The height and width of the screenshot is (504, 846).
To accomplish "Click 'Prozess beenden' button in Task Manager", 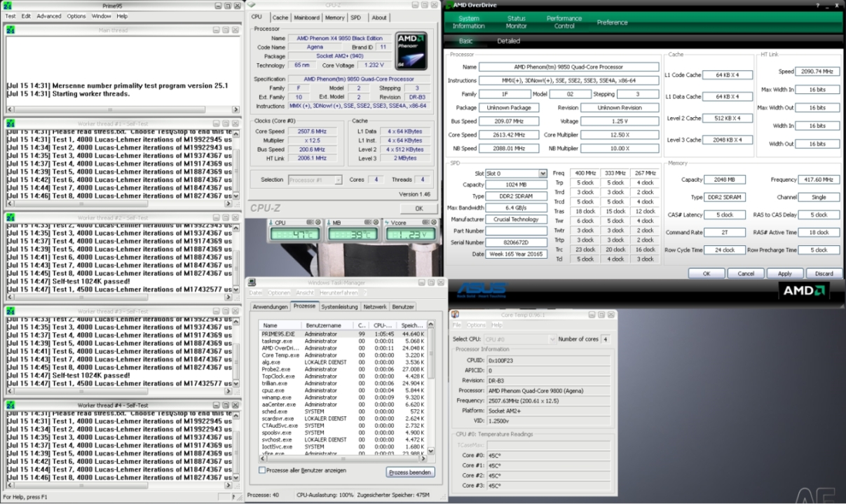I will (x=410, y=472).
